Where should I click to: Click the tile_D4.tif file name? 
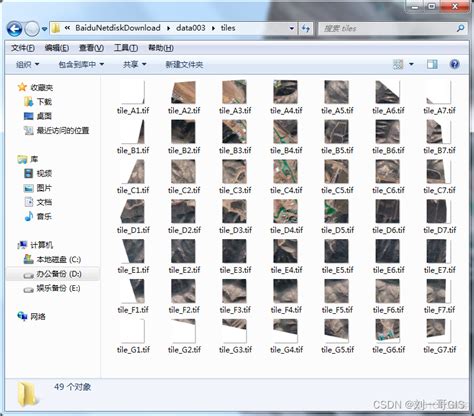click(x=286, y=230)
